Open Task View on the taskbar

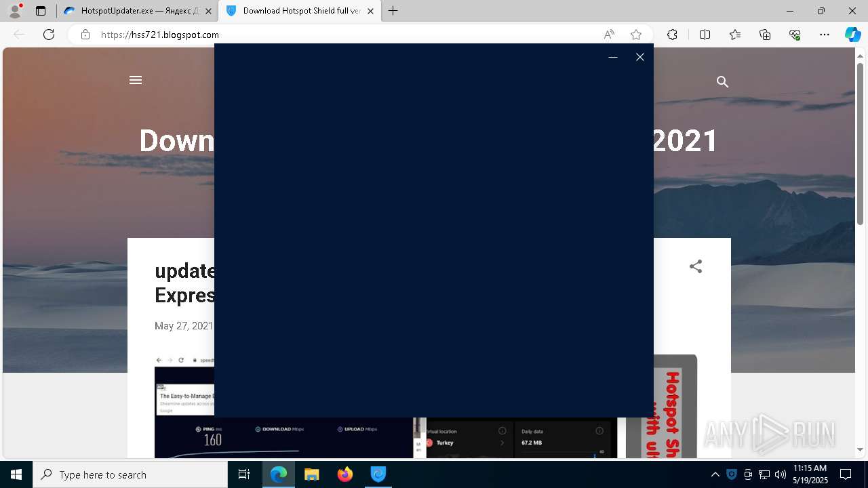pyautogui.click(x=244, y=474)
